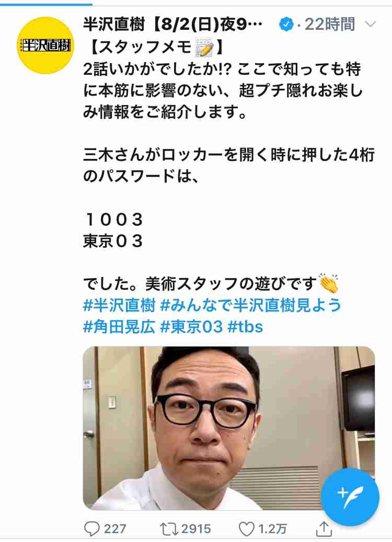The height and width of the screenshot is (542, 392).
Task: Open the #tbs hashtag
Action: (246, 327)
